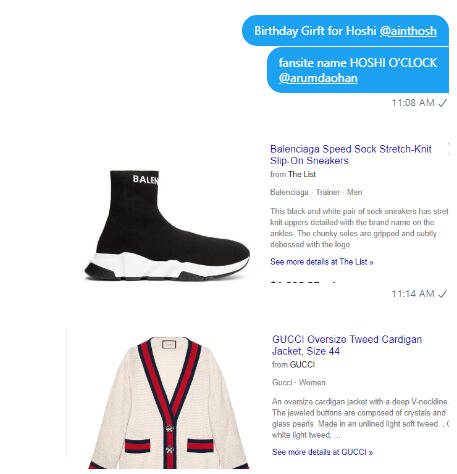Image resolution: width=457 pixels, height=474 pixels.
Task: Open Balenciaga Speed Sock Sneakers title link
Action: [x=351, y=155]
